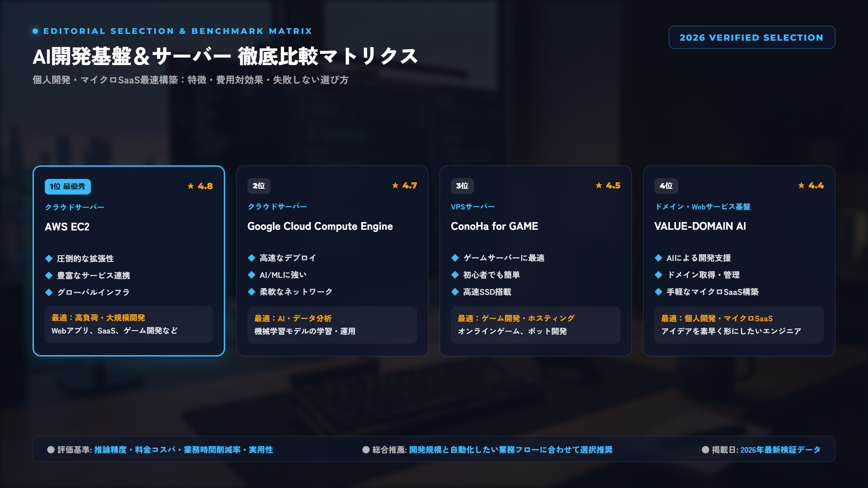Click the gray dot before 総合推薦

[366, 450]
